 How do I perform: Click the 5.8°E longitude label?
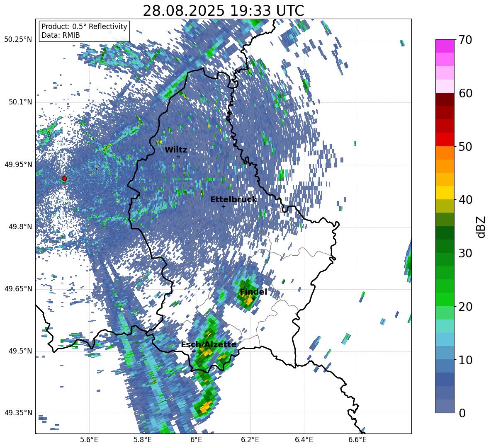pyautogui.click(x=143, y=440)
